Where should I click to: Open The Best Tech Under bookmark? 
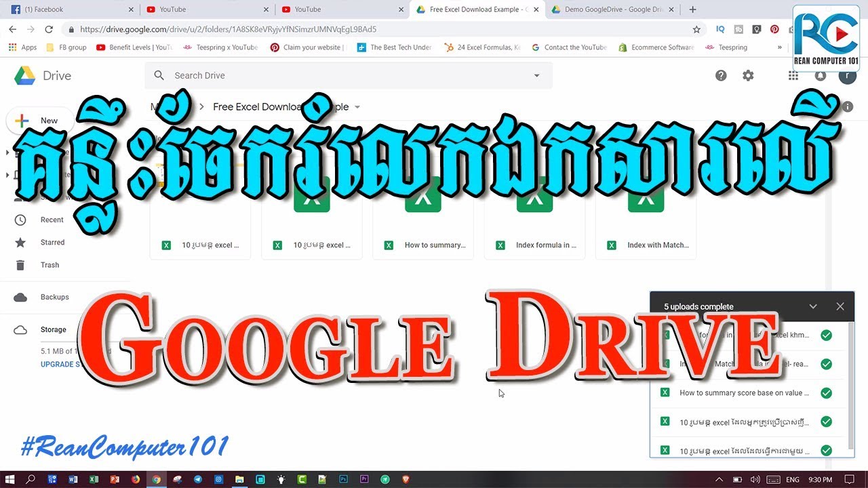(x=395, y=47)
